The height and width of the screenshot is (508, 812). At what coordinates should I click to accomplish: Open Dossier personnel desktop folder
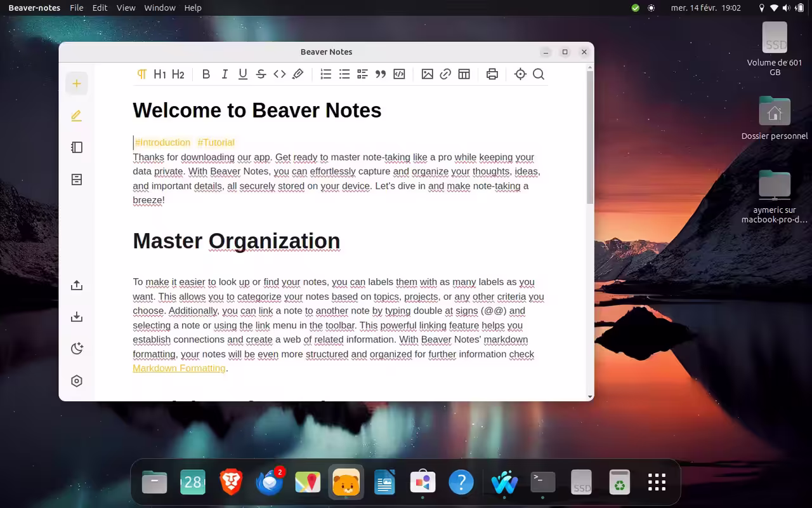click(x=775, y=118)
